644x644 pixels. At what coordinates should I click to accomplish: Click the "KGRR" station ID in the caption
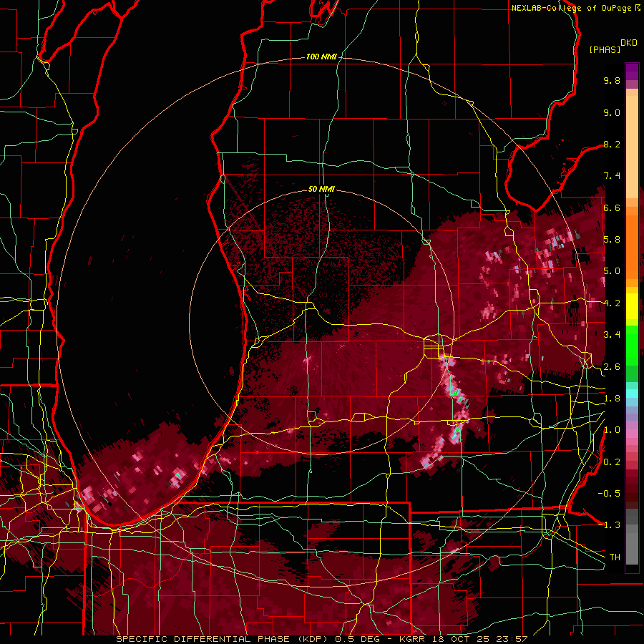click(413, 639)
